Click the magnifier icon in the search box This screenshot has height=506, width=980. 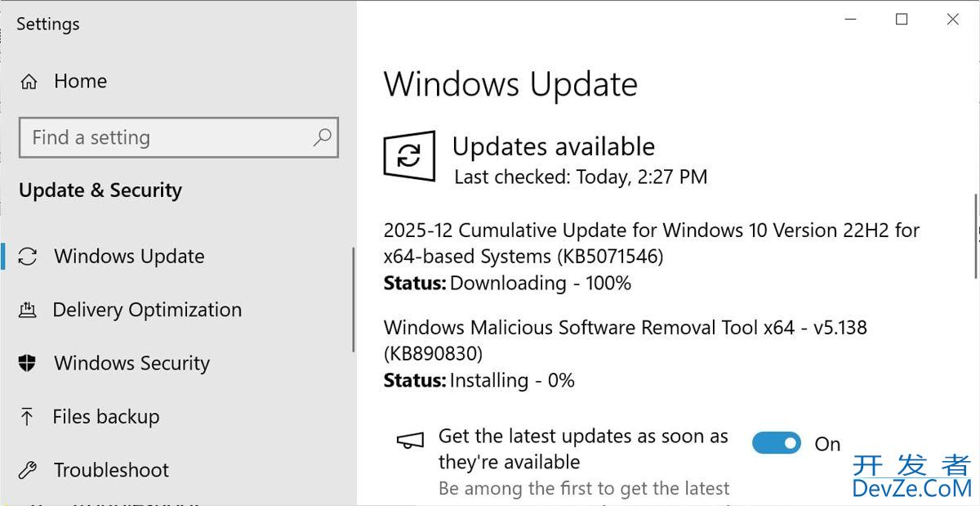pyautogui.click(x=323, y=137)
